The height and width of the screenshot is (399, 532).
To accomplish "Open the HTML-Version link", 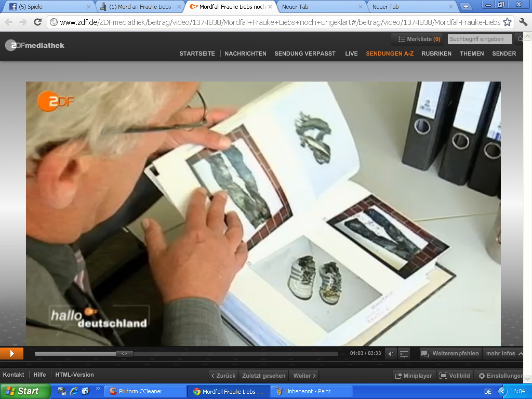I will (x=74, y=375).
